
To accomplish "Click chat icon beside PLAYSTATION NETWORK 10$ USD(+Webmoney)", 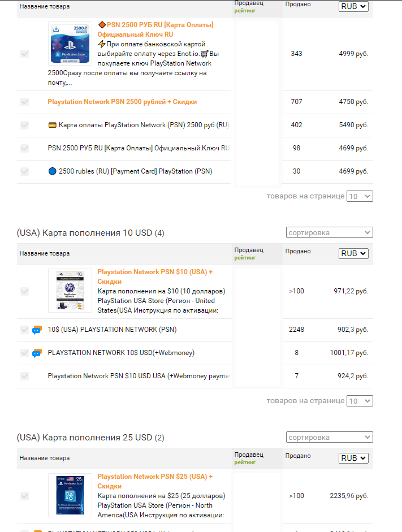I will 37,353.
